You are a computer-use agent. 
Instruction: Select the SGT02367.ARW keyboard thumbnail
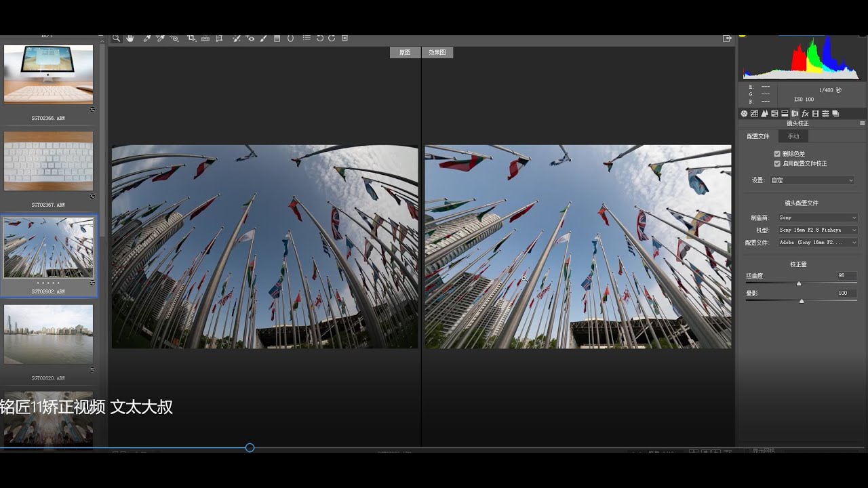48,161
